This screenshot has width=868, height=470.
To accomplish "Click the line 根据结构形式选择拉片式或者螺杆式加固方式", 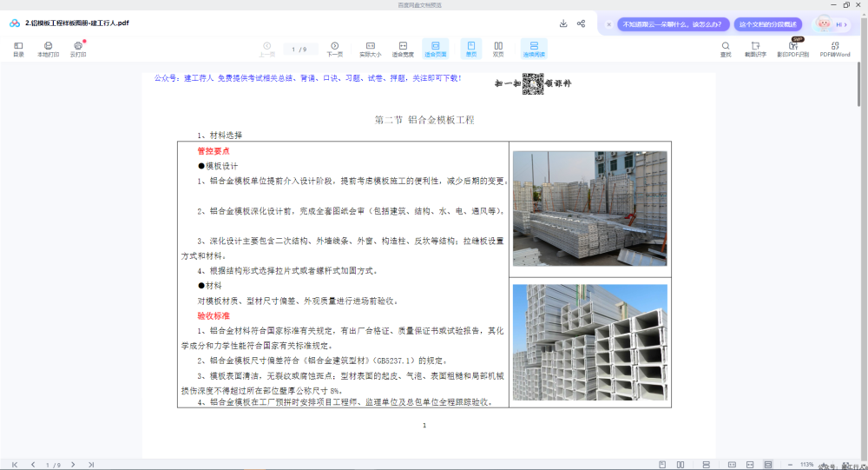I will click(287, 271).
